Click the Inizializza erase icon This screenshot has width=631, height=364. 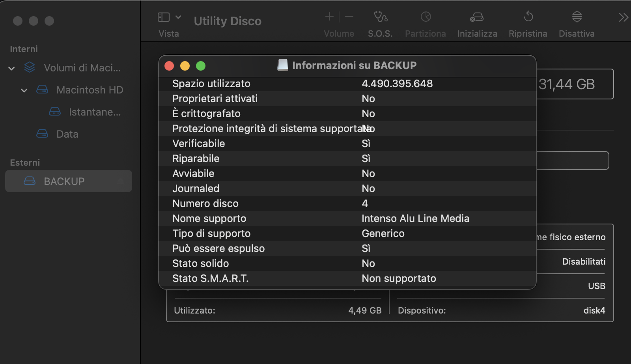click(476, 17)
